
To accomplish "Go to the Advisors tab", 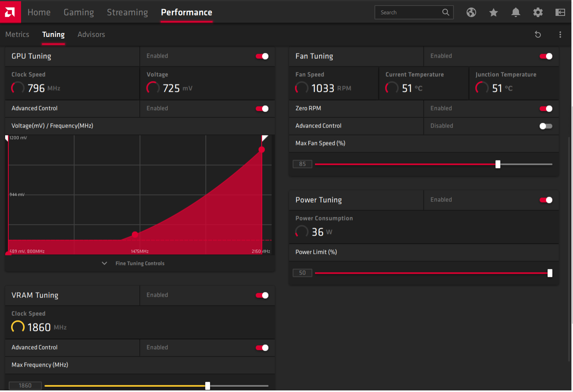I will pos(91,35).
